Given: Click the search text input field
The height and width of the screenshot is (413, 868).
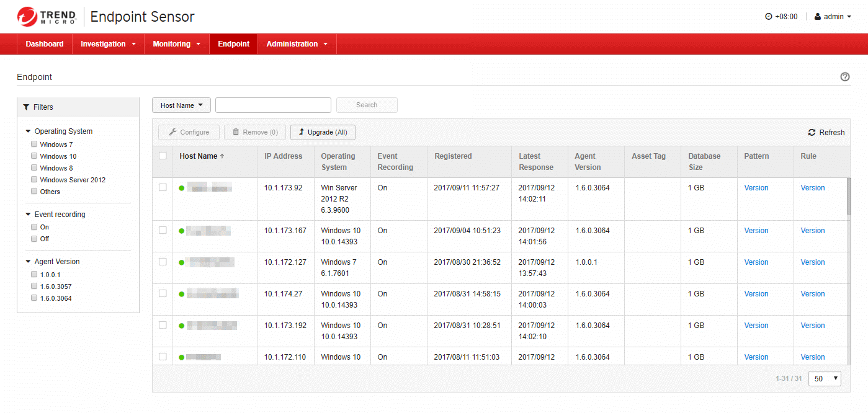Looking at the screenshot, I should (273, 105).
